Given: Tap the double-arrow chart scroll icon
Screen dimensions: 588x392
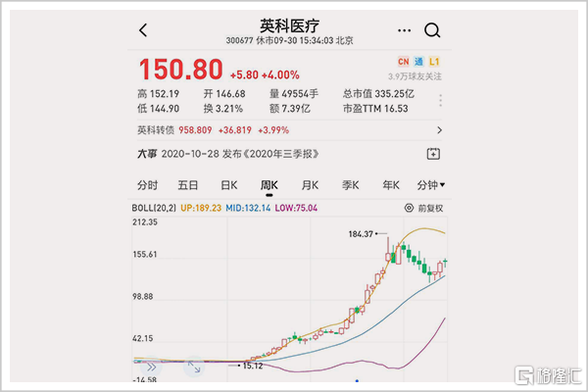Looking at the screenshot, I should [151, 367].
